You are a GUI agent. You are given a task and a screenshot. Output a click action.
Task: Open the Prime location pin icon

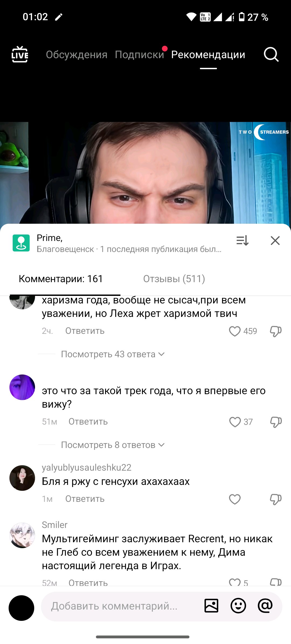21,243
